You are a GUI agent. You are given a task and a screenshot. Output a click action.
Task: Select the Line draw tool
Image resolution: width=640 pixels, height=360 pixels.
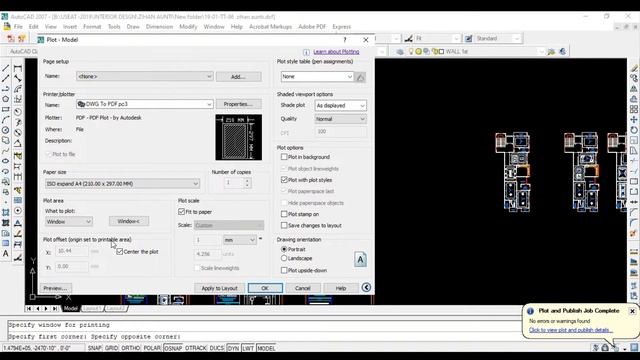pyautogui.click(x=6, y=68)
